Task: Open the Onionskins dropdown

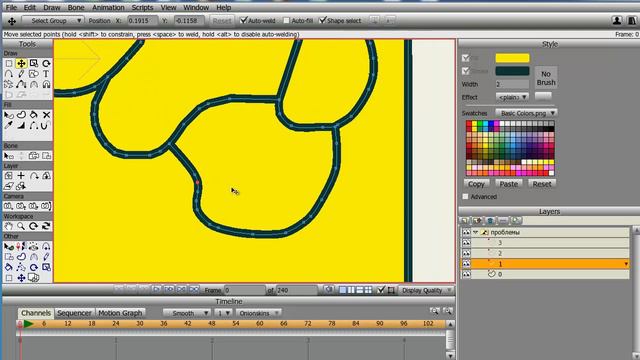Action: tap(258, 313)
